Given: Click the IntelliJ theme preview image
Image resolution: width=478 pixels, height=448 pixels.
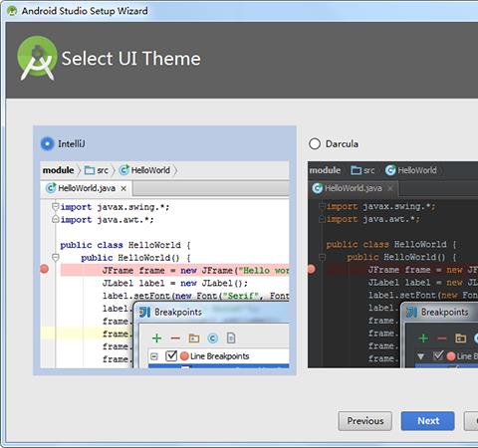Looking at the screenshot, I should (x=164, y=265).
